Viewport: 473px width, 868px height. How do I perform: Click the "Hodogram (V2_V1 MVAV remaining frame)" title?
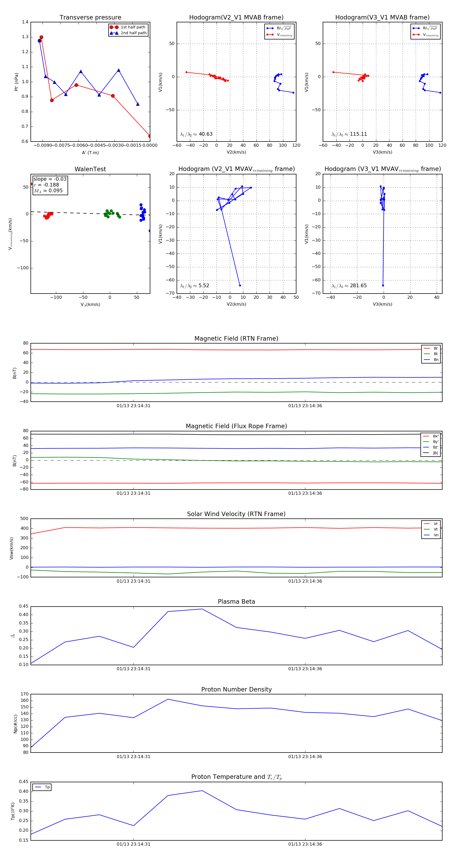(x=236, y=169)
